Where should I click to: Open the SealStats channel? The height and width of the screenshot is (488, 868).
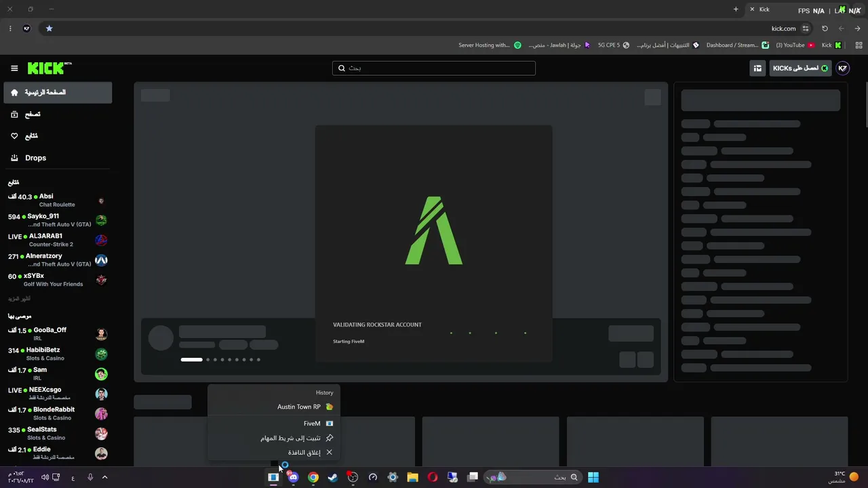coord(58,433)
